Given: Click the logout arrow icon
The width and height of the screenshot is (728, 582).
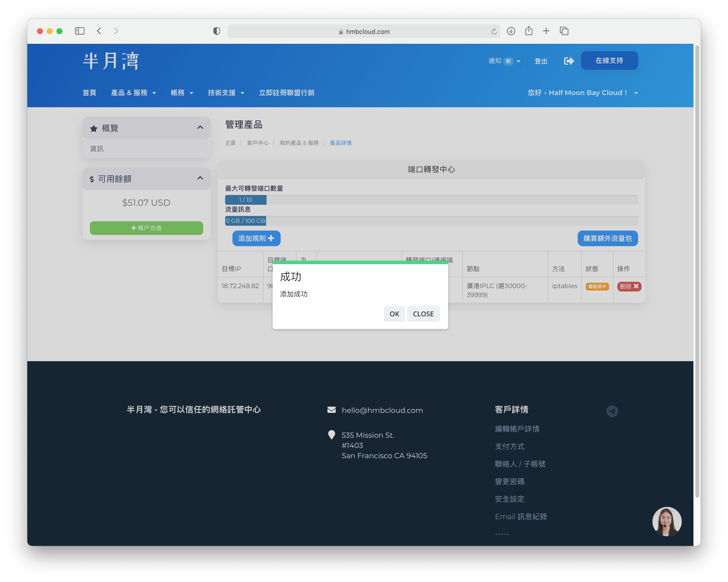Looking at the screenshot, I should coord(569,61).
